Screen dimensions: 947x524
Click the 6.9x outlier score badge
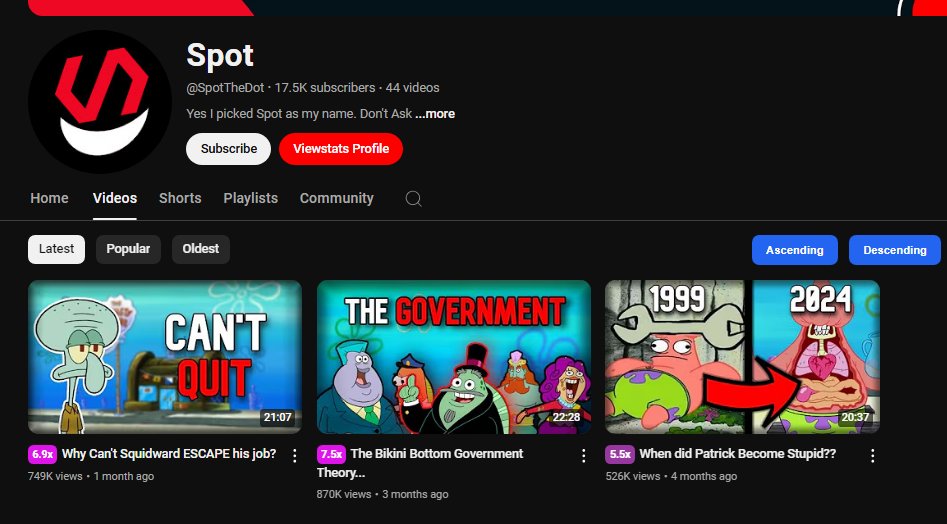pos(42,454)
